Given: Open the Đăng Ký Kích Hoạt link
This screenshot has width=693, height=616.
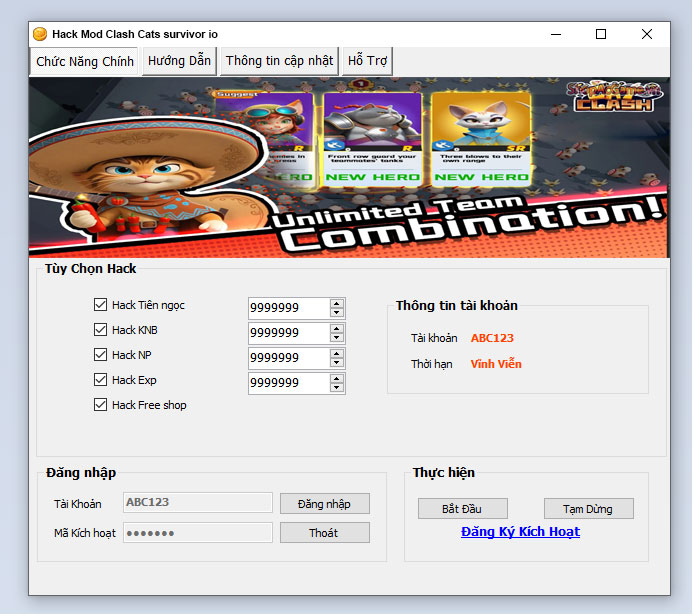Looking at the screenshot, I should 520,532.
